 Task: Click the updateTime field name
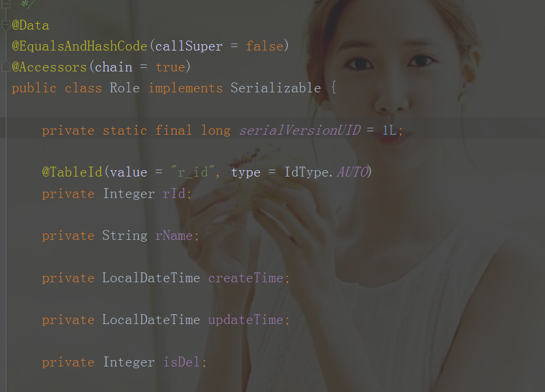coord(246,320)
